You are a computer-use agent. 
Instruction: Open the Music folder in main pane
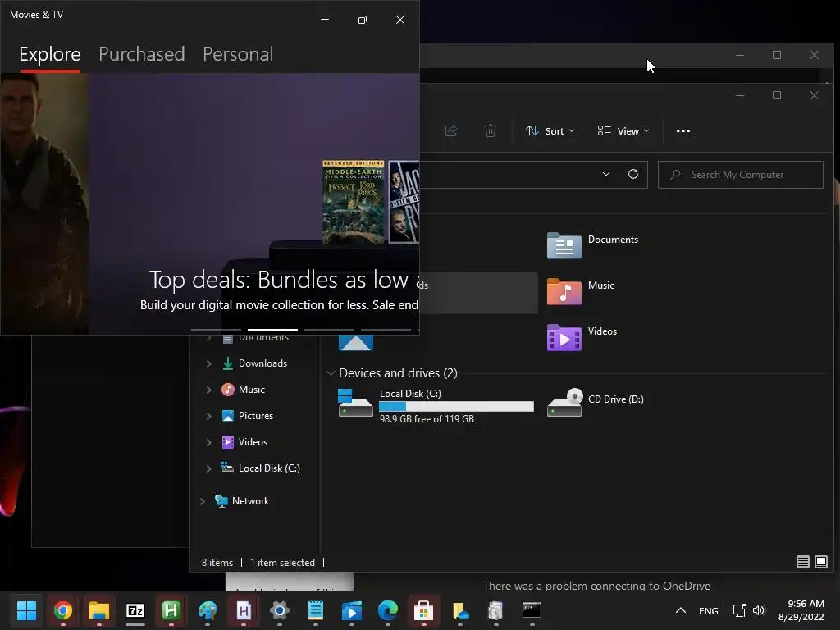pyautogui.click(x=581, y=291)
